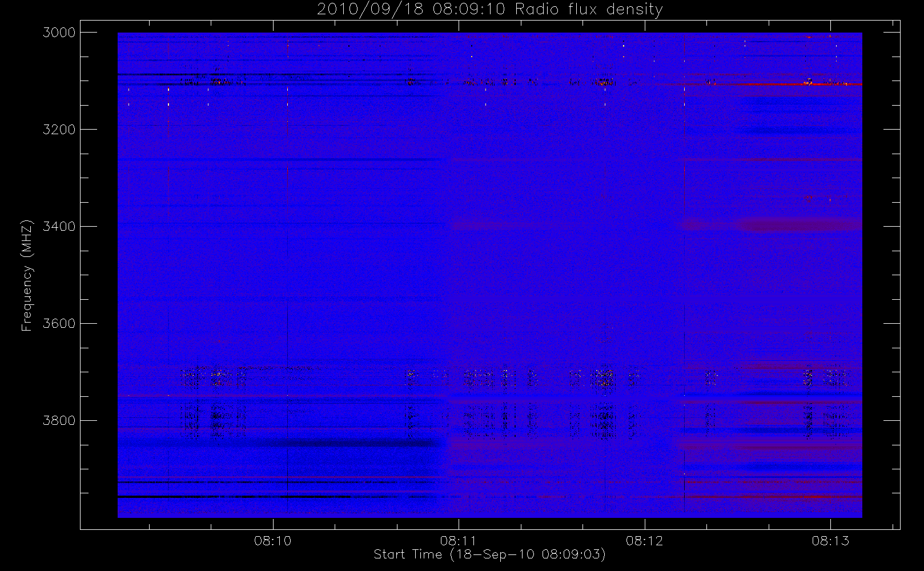Image resolution: width=924 pixels, height=571 pixels.
Task: Select the 'Frequency (MHZ)' axis label
Action: pyautogui.click(x=27, y=275)
